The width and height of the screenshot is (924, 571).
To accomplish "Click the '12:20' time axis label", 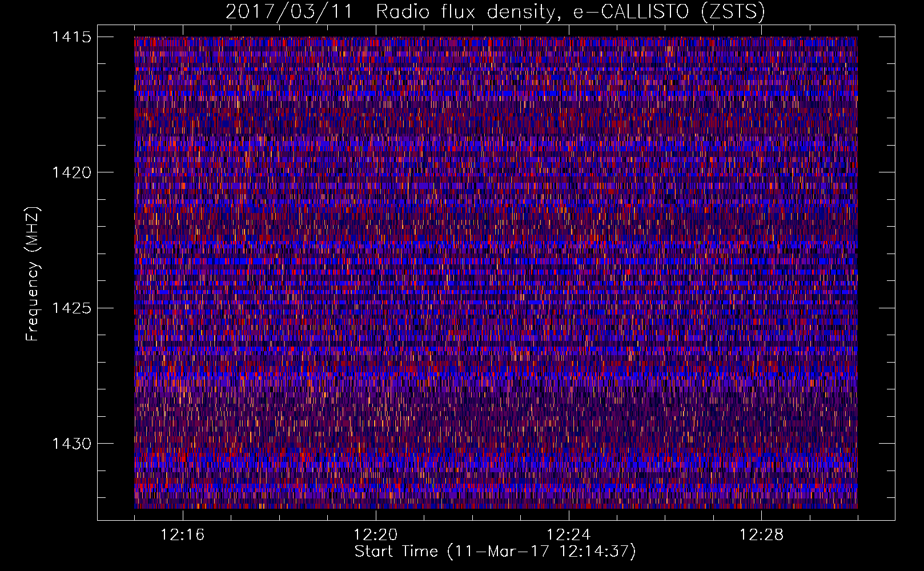I will click(x=376, y=535).
